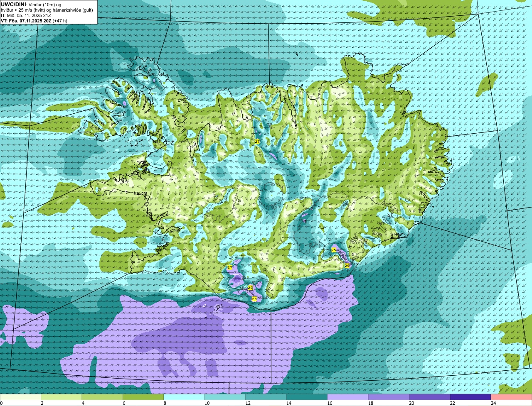Viewport: 532px width, 406px height.
Task: Click legend tick label "22"
Action: pos(452,403)
